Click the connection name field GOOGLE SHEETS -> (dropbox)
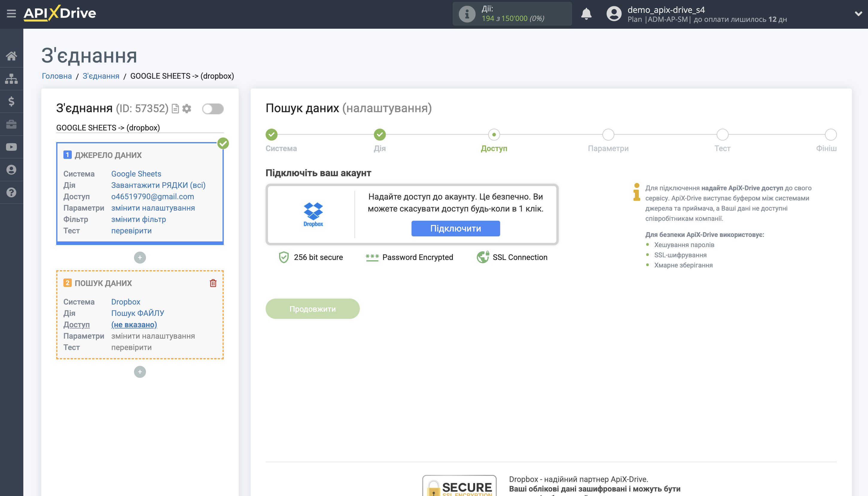Screen dimensions: 868x496 (140, 127)
